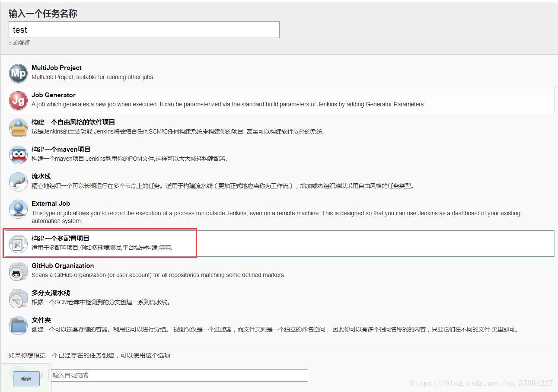Click description 'Scans a GitHub organization'

click(x=158, y=275)
